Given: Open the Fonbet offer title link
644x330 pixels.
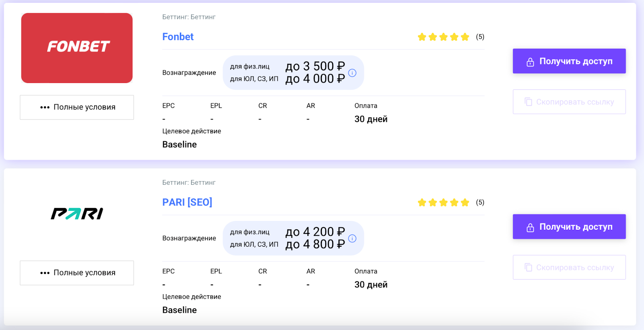Looking at the screenshot, I should tap(178, 37).
